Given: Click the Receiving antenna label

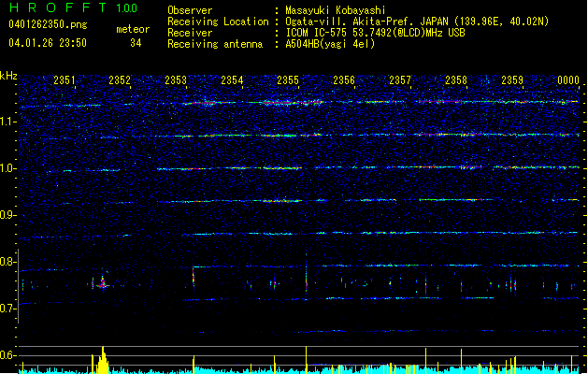Looking at the screenshot, I should coord(215,44).
